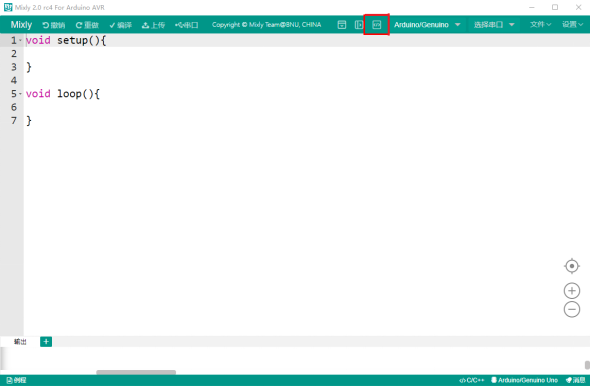590x388 pixels.
Task: Compile the code with 编译
Action: 120,25
